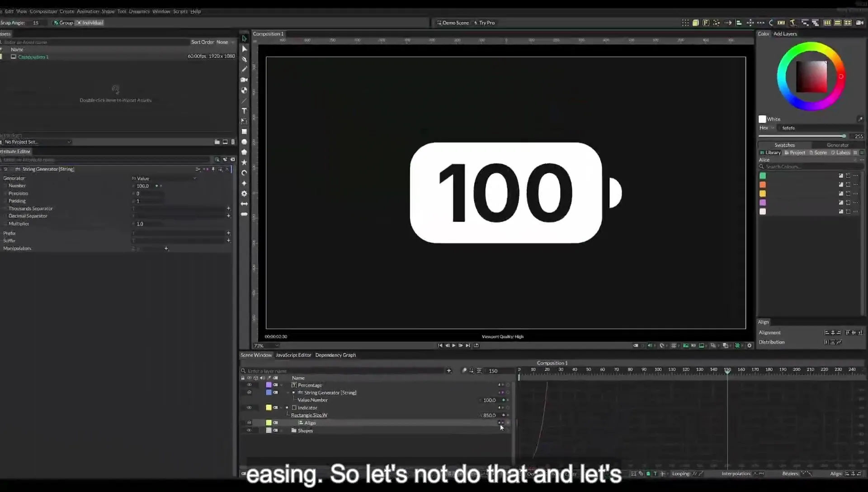Screen dimensions: 868x492
Task: Click new folder icon in Assets panel
Action: pos(217,142)
